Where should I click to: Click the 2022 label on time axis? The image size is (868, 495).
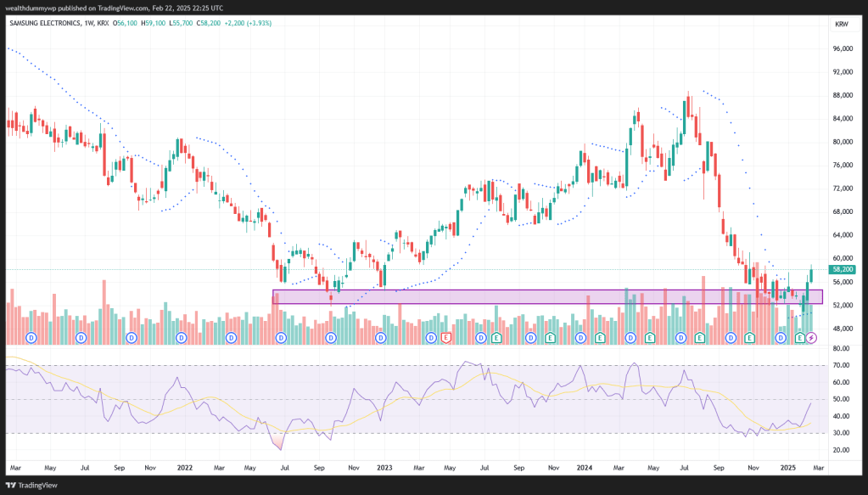coord(183,467)
